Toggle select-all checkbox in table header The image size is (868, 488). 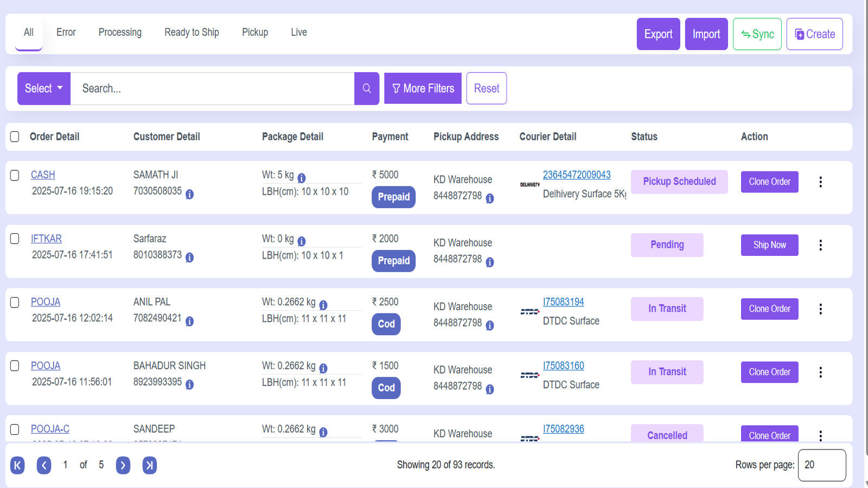[15, 137]
